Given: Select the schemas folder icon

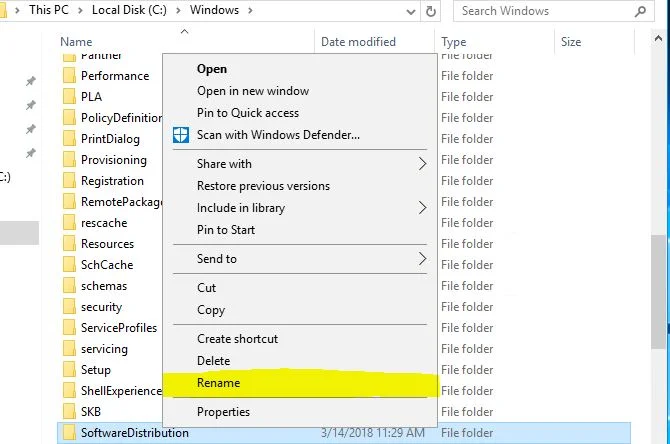Looking at the screenshot, I should [x=69, y=285].
